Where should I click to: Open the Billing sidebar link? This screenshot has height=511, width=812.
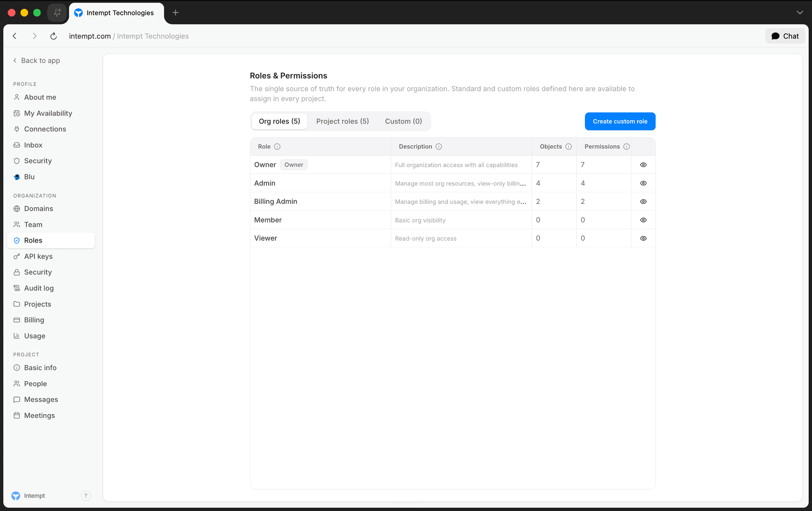coord(51,320)
